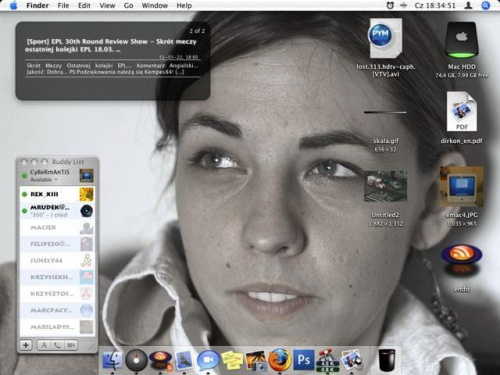Open the Finder menu

(x=37, y=5)
